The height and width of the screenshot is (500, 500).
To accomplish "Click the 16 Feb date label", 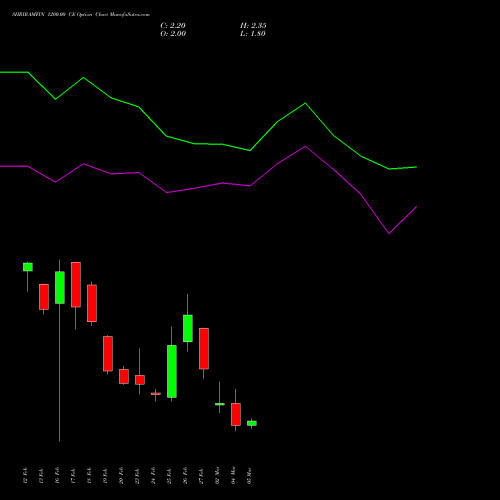I will [57, 476].
